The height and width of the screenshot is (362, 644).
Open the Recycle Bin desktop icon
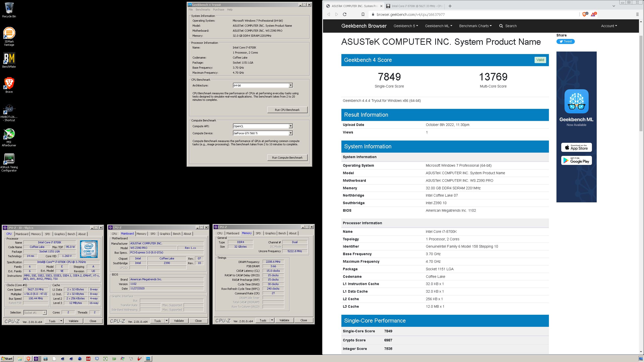click(x=9, y=10)
